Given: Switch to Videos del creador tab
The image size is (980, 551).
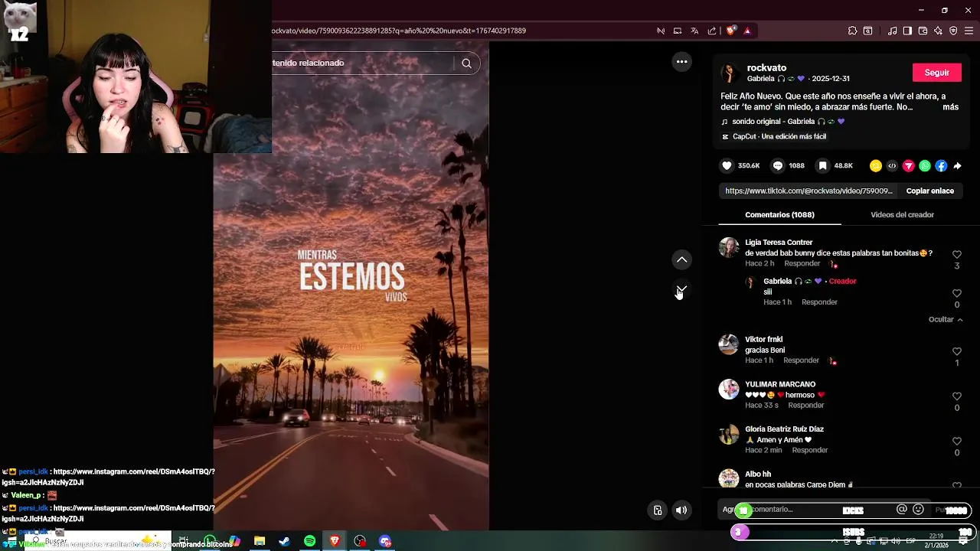Looking at the screenshot, I should (x=902, y=214).
